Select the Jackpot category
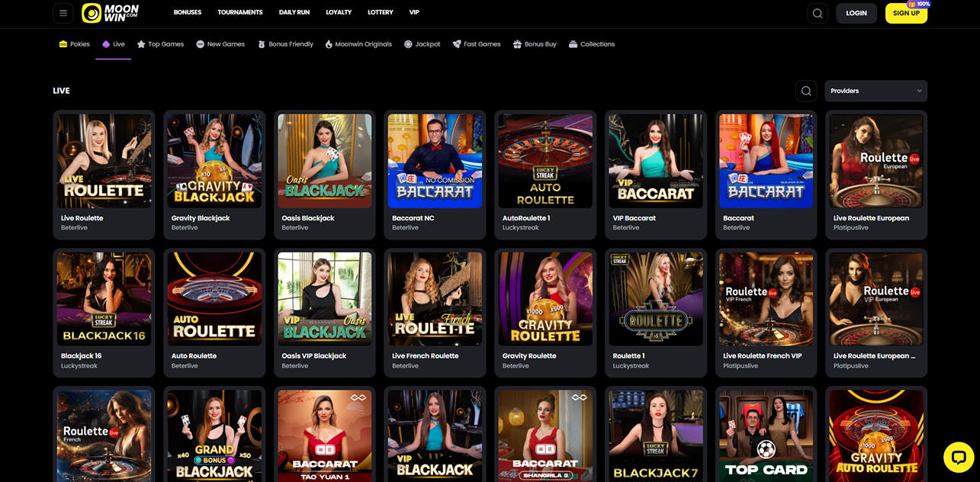The image size is (980, 482). tap(422, 44)
